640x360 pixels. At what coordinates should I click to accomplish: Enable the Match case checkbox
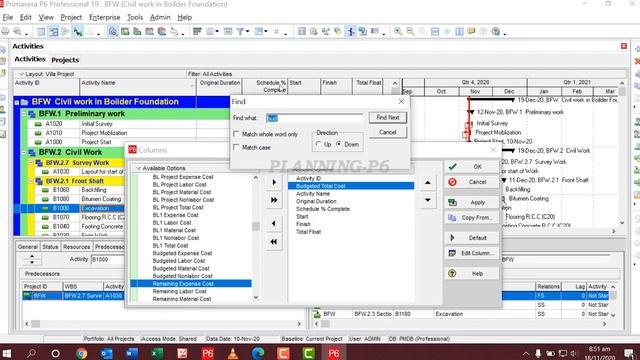coord(236,147)
